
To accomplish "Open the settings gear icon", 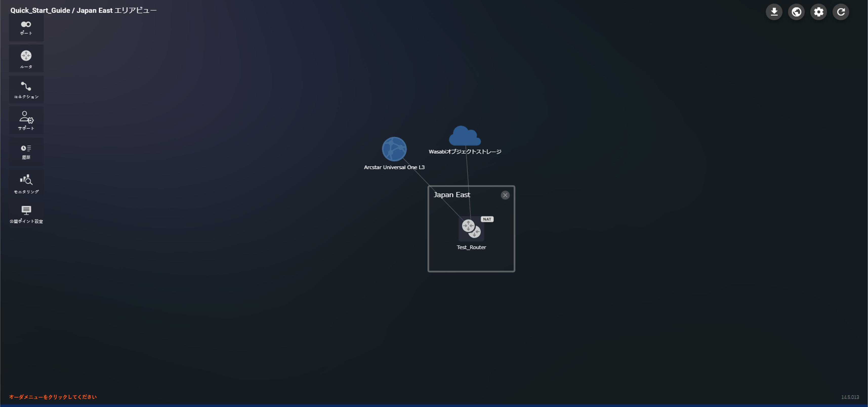I will tap(818, 12).
